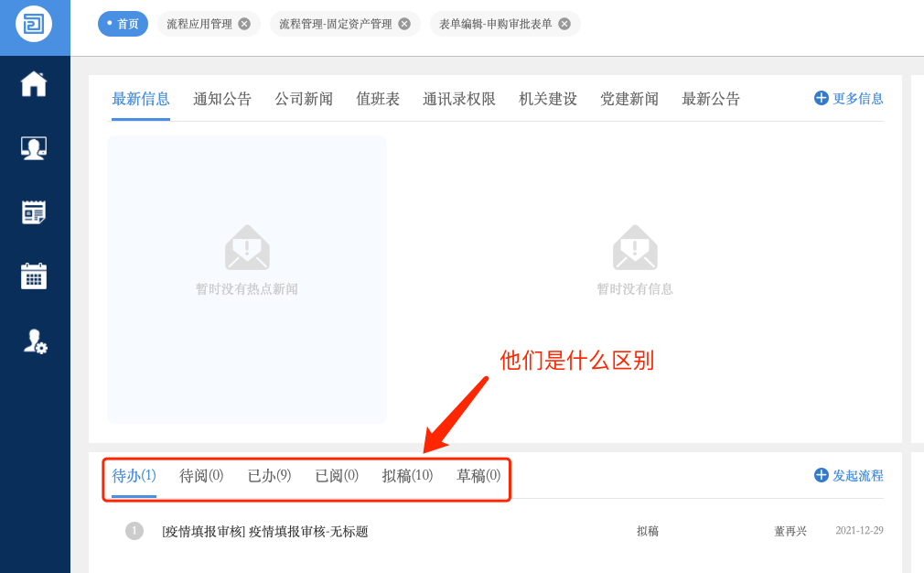Close the 流程管理-固定资产管理 tab

pyautogui.click(x=404, y=24)
